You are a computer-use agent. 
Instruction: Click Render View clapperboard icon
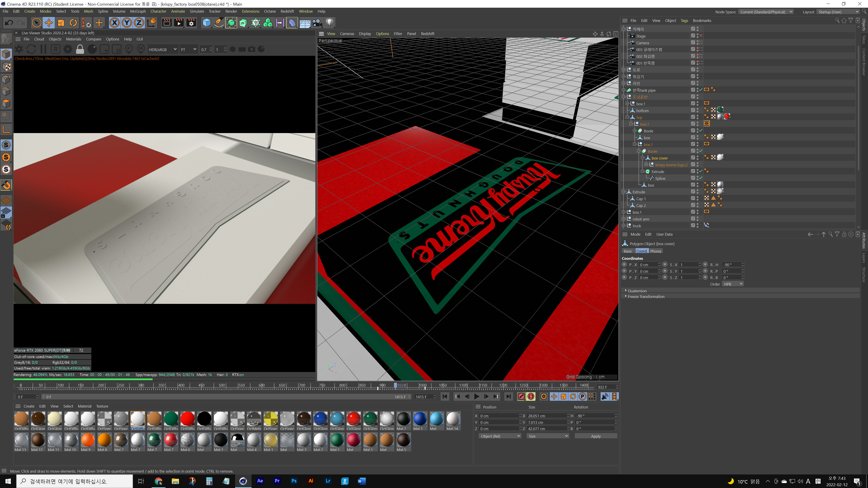[167, 23]
